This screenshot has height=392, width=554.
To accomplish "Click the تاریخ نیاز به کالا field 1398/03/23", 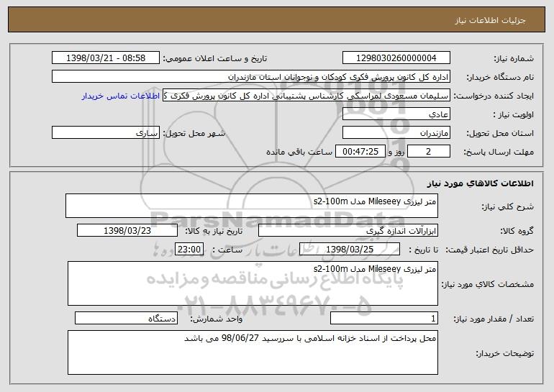I will [x=127, y=231].
